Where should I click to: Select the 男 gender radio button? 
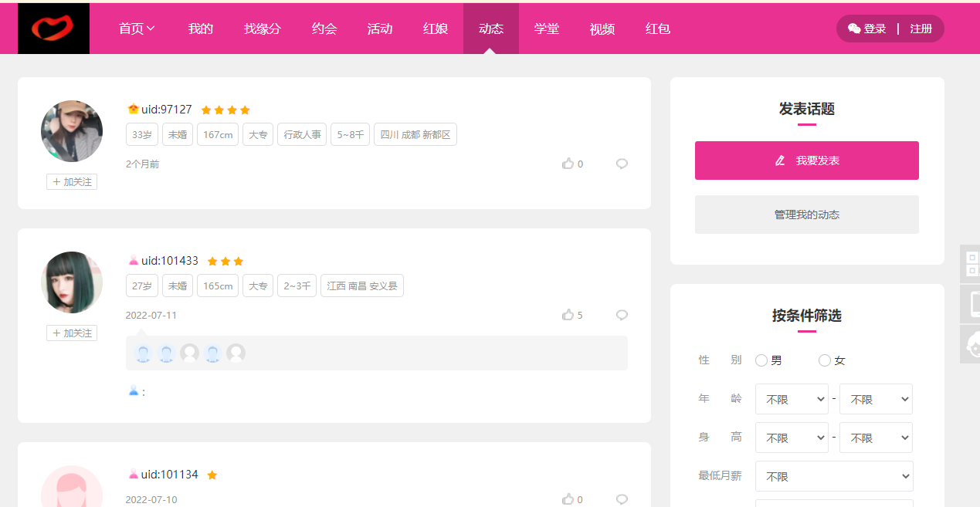[761, 360]
